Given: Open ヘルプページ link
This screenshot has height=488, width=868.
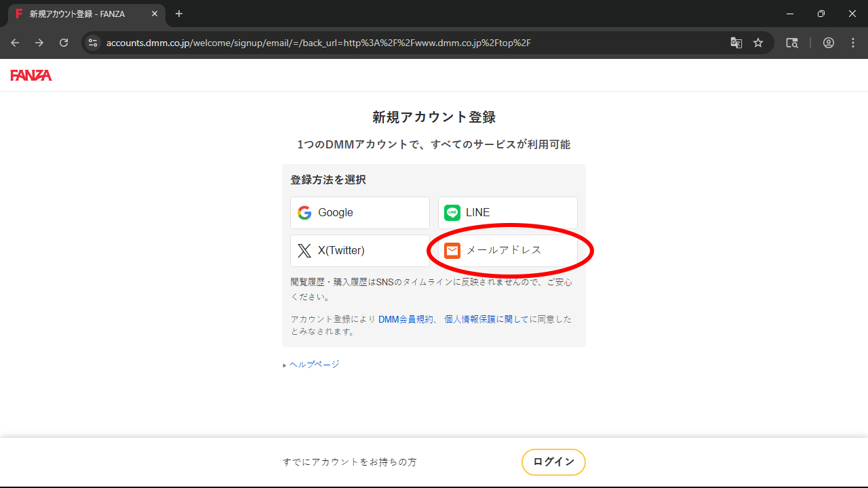Looking at the screenshot, I should (314, 365).
